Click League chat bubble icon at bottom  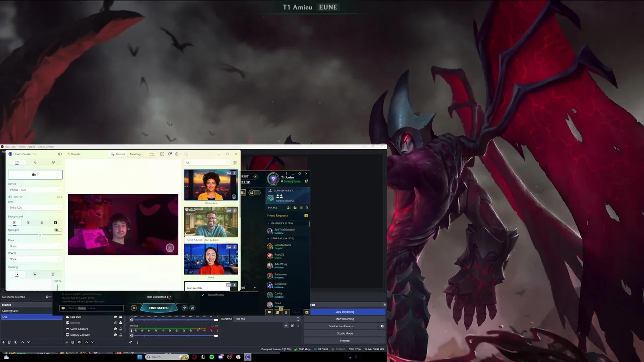pos(269,312)
